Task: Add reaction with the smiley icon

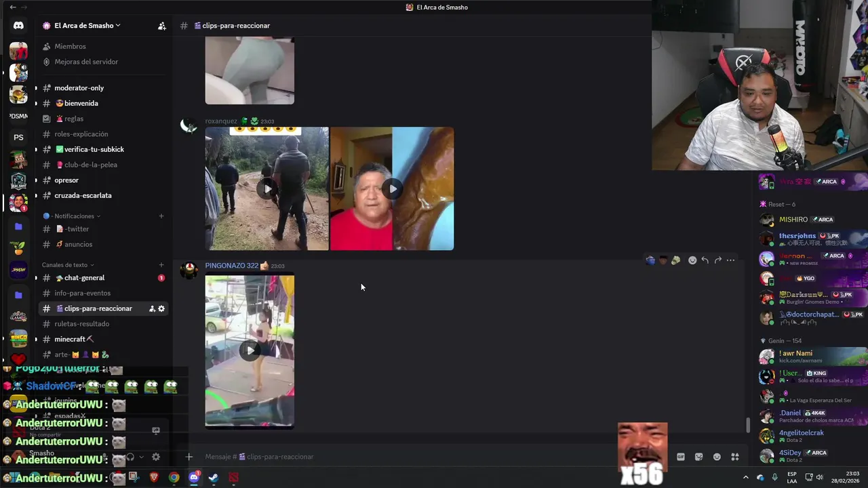Action: point(692,260)
